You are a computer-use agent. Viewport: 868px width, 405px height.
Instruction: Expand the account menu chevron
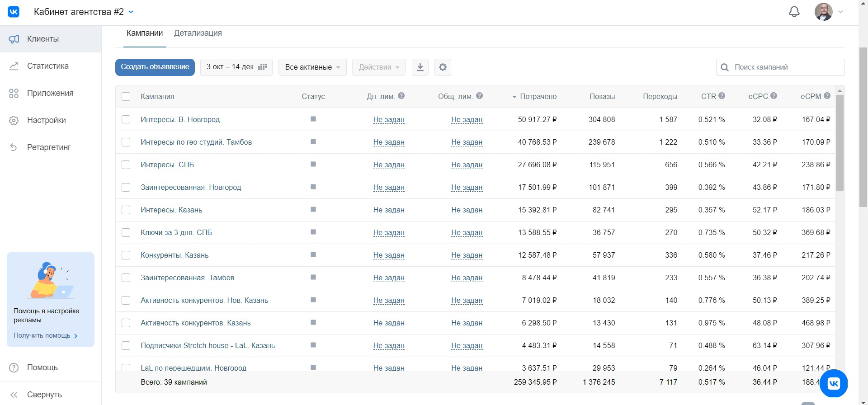pyautogui.click(x=841, y=12)
